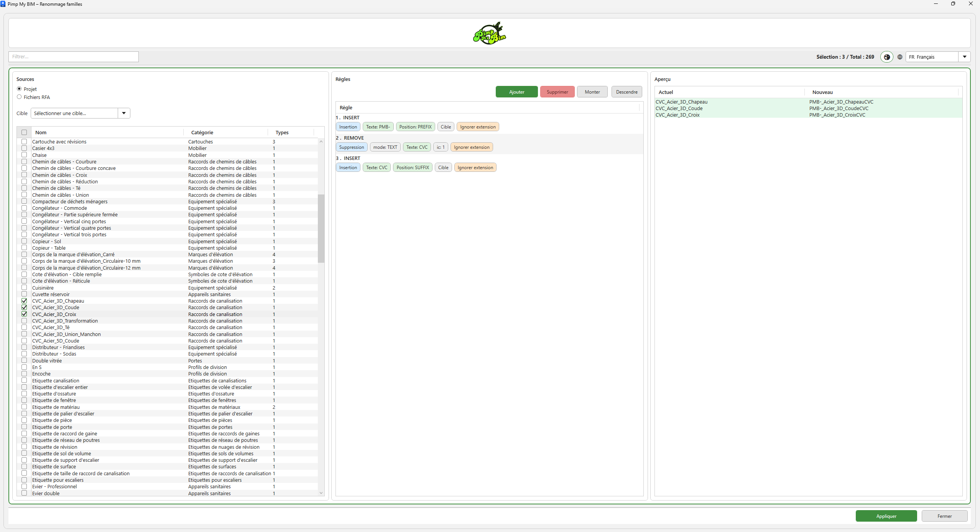Select the Projet source radio button
The height and width of the screenshot is (532, 980).
point(19,89)
